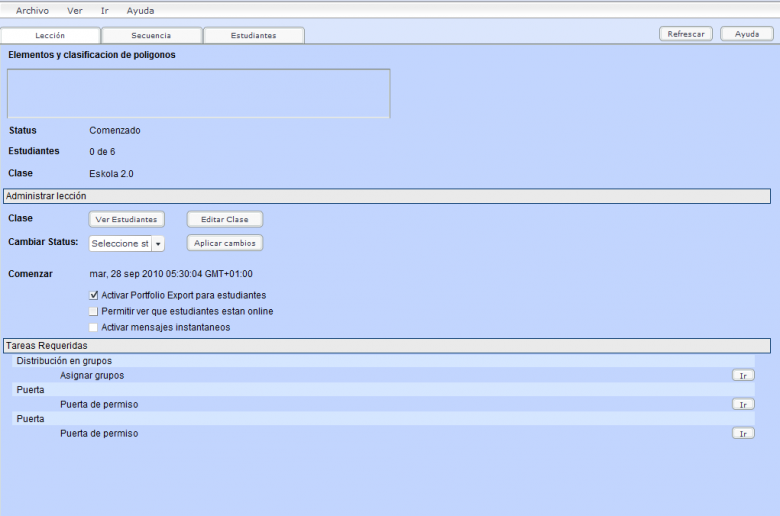This screenshot has width=780, height=516.
Task: Open the Ayuda menu in menu bar
Action: point(140,10)
